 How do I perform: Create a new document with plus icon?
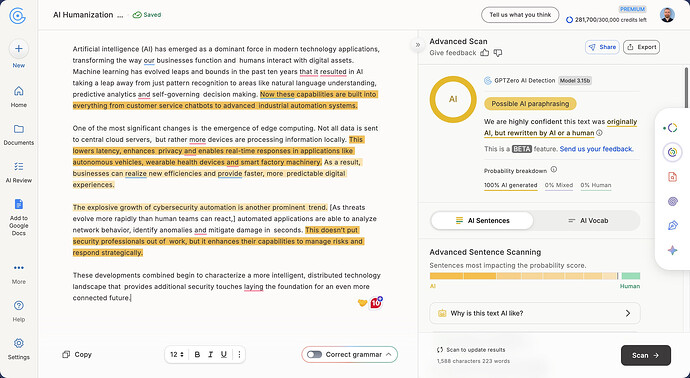coord(18,48)
